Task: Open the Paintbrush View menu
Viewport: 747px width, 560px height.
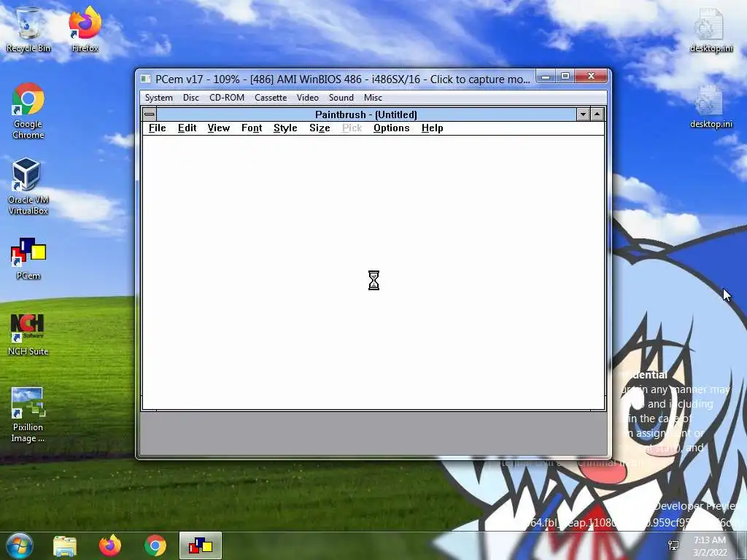Action: point(219,128)
